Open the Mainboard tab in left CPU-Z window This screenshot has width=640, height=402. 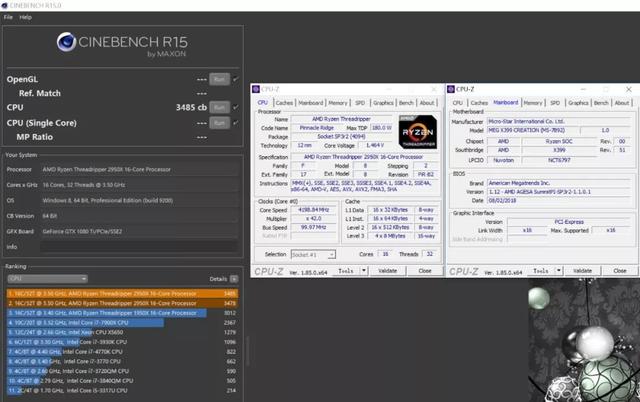pyautogui.click(x=311, y=103)
